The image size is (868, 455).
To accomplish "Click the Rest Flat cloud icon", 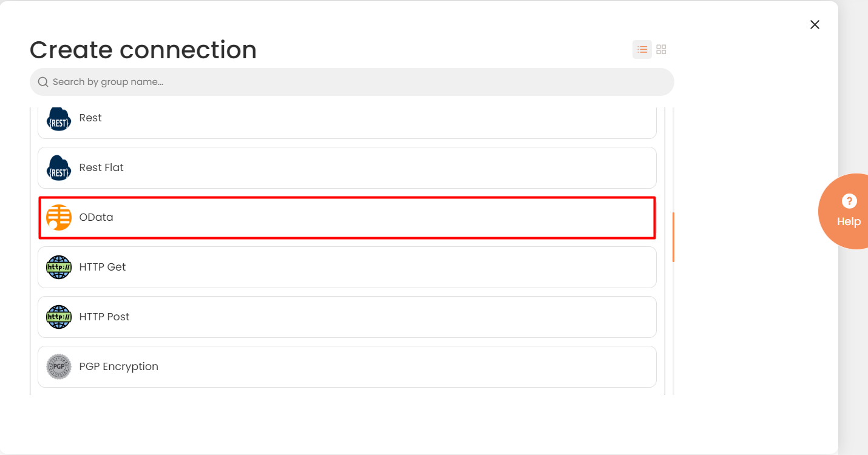I will (59, 167).
